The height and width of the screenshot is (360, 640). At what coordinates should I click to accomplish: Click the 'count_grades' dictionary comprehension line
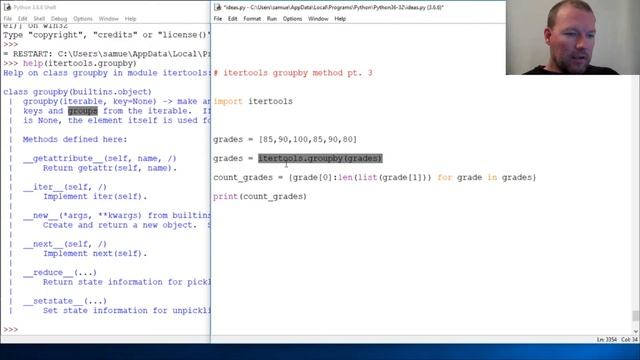pyautogui.click(x=375, y=178)
